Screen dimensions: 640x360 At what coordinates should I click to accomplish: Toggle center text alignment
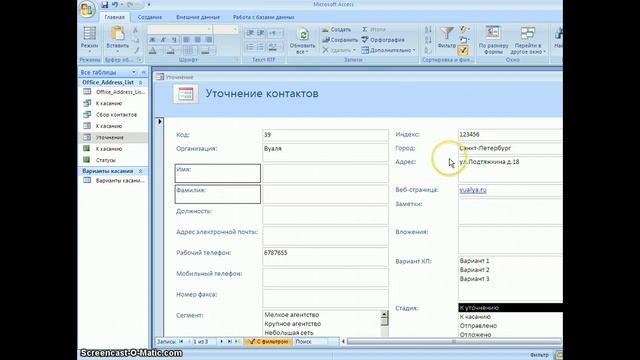click(198, 40)
